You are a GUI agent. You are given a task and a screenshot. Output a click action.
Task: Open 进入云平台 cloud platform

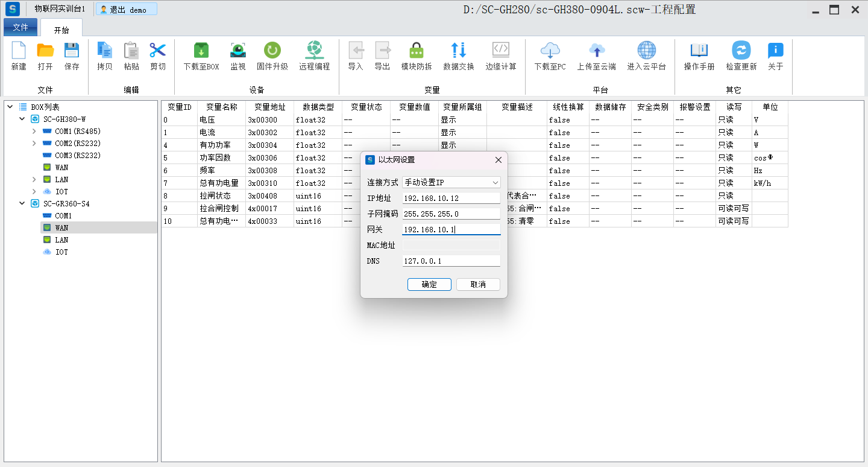pyautogui.click(x=646, y=51)
